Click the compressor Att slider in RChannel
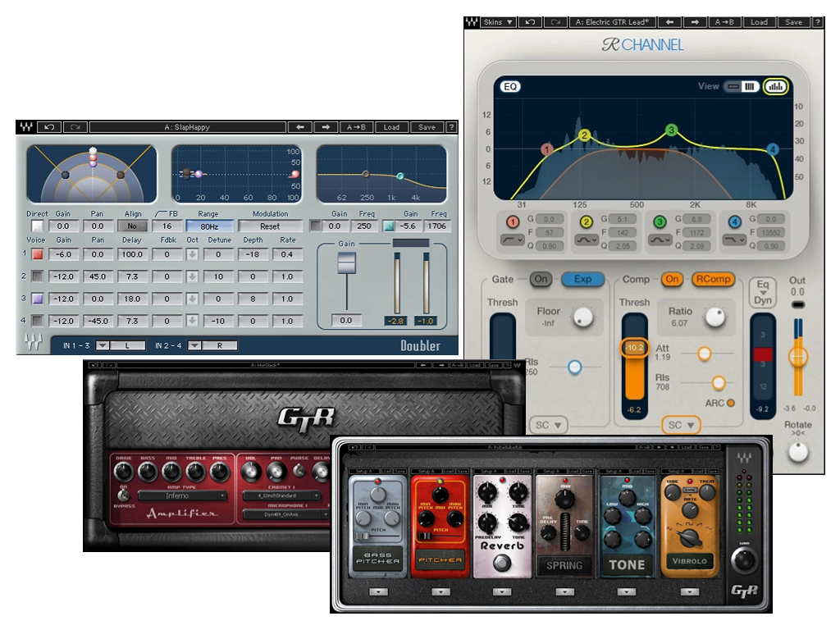 (x=705, y=354)
